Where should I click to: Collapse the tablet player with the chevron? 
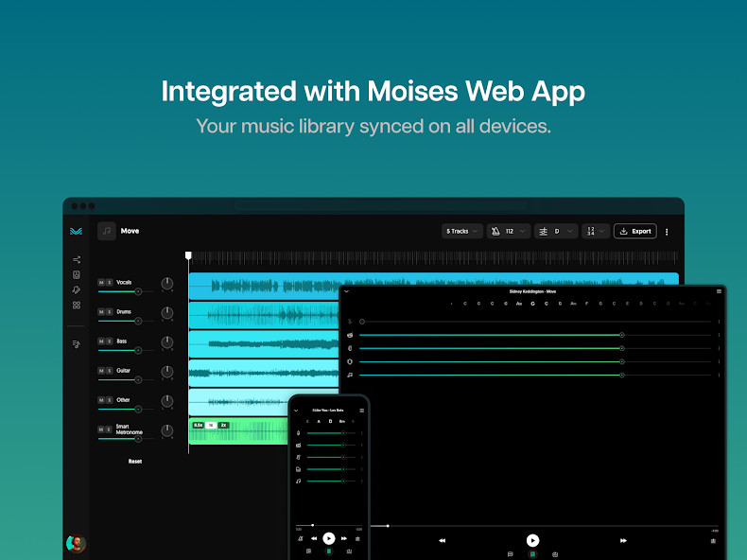coord(346,291)
